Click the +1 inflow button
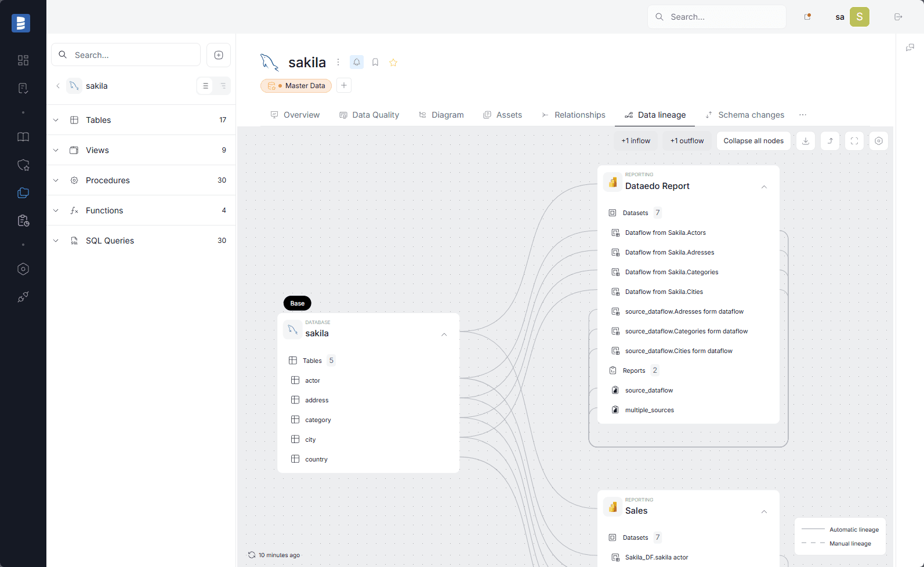The height and width of the screenshot is (567, 924). coord(636,141)
